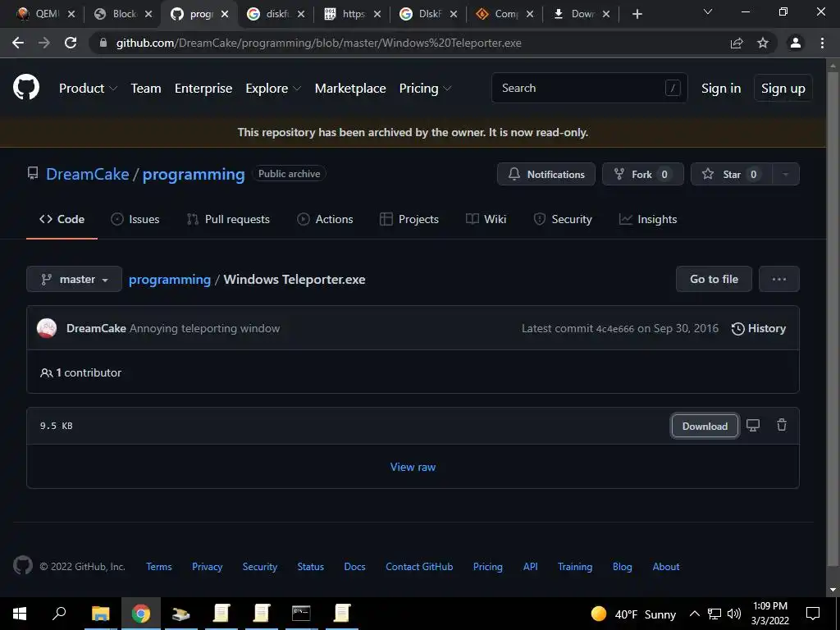This screenshot has width=840, height=630.
Task: Open the Actions tab
Action: pos(325,219)
